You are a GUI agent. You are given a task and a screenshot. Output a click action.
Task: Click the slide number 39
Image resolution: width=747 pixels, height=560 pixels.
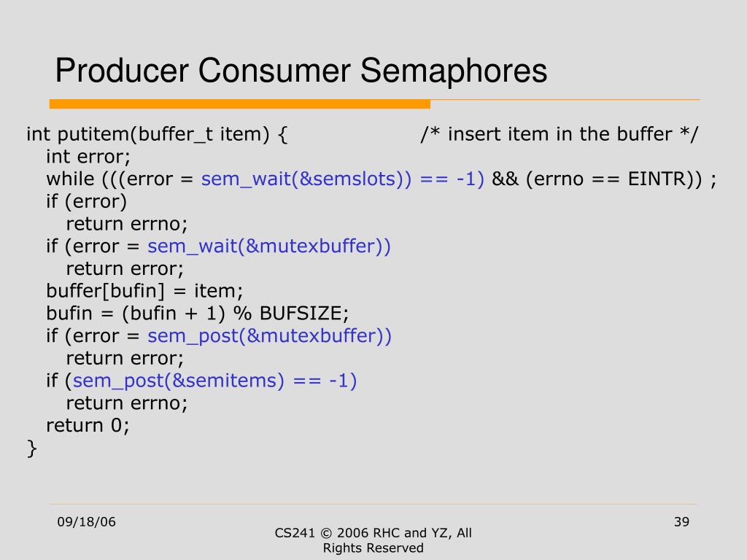pos(682,522)
